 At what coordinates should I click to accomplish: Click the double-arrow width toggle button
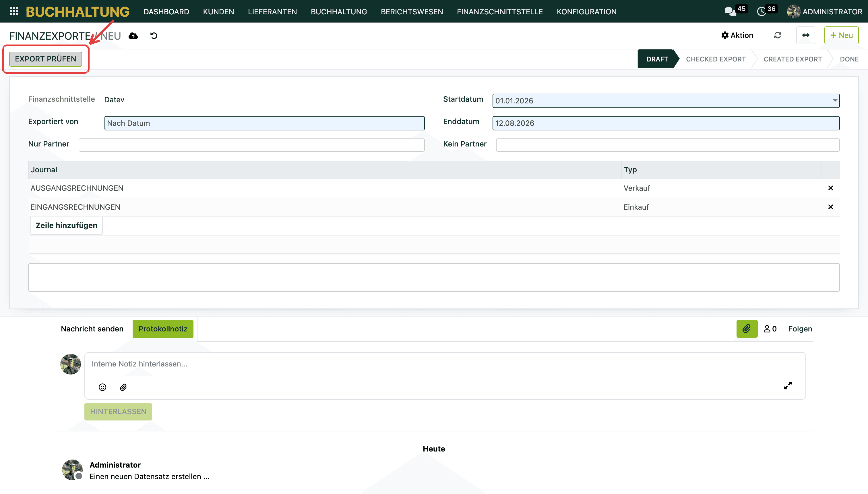(x=806, y=35)
